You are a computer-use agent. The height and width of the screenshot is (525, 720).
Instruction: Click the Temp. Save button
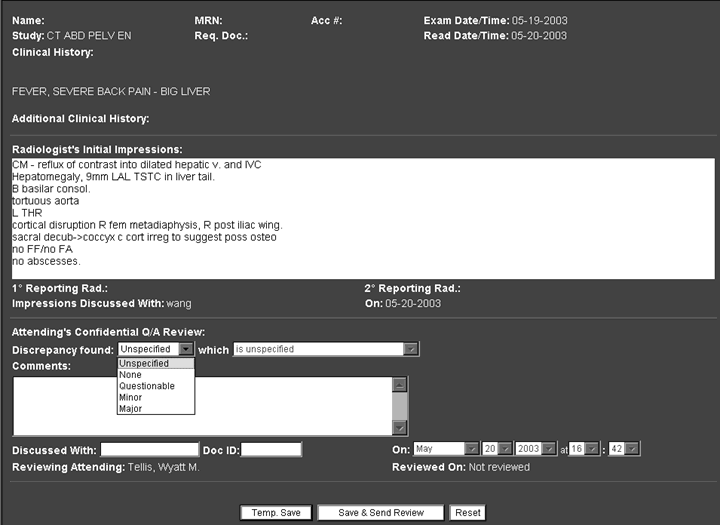[x=276, y=513]
